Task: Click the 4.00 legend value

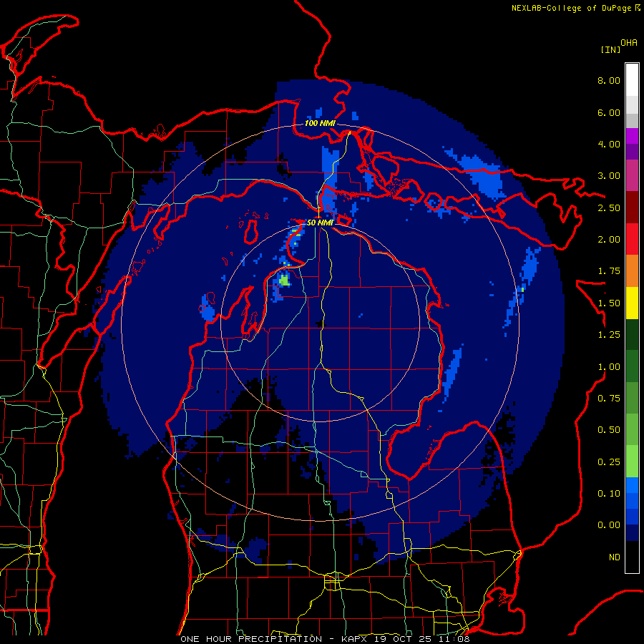Action: [x=609, y=144]
